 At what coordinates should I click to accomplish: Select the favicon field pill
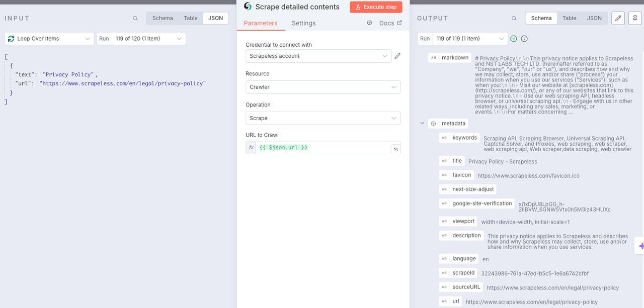click(456, 175)
